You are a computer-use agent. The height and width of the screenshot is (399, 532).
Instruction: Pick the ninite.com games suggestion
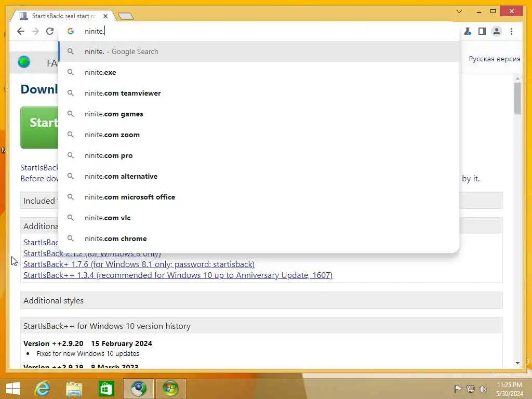pos(259,114)
